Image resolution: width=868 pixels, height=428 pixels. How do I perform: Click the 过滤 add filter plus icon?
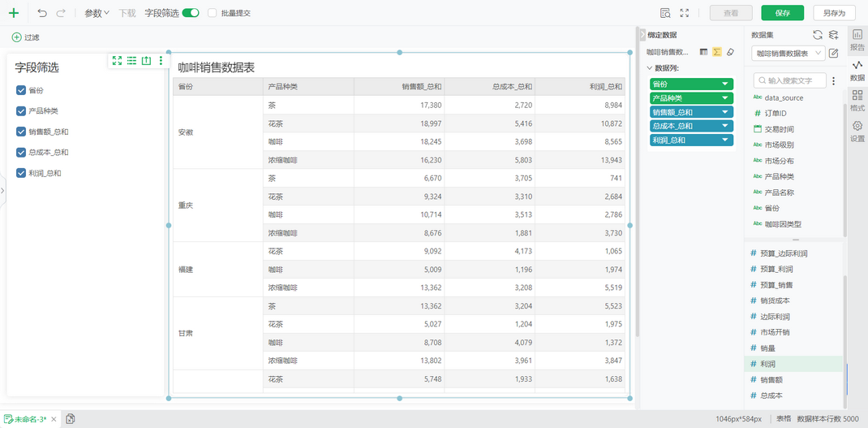click(17, 37)
